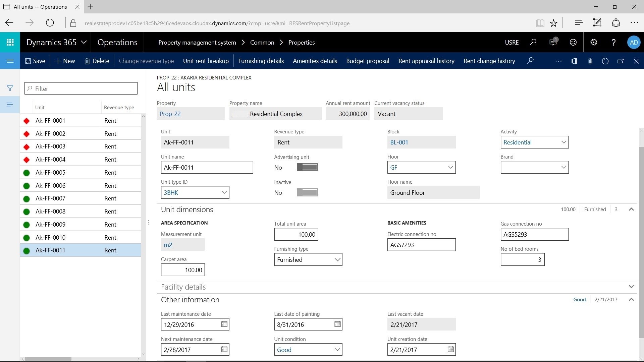Click the Save button

point(35,61)
